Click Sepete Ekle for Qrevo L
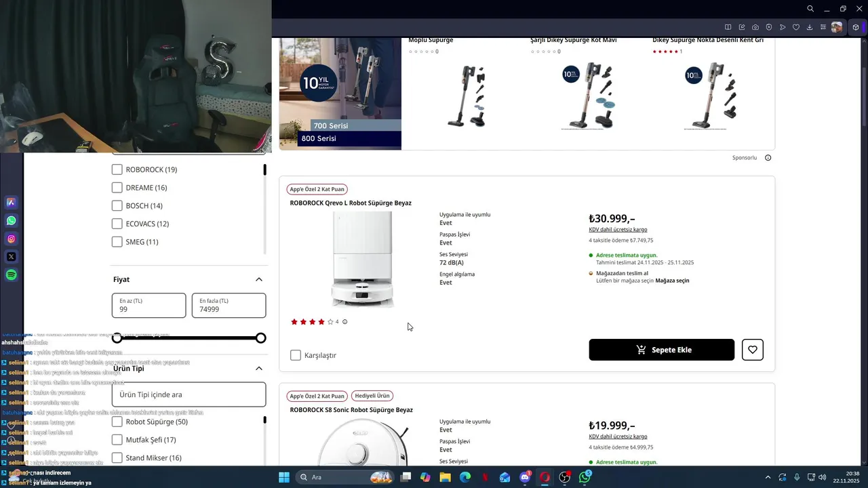868x488 pixels. click(x=662, y=350)
